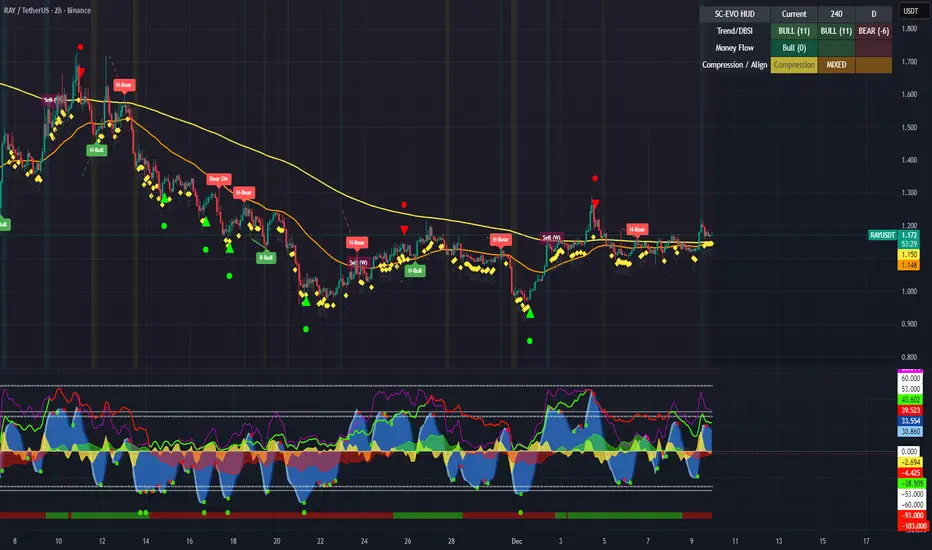
Task: Click Dec on the time axis
Action: coord(517,541)
